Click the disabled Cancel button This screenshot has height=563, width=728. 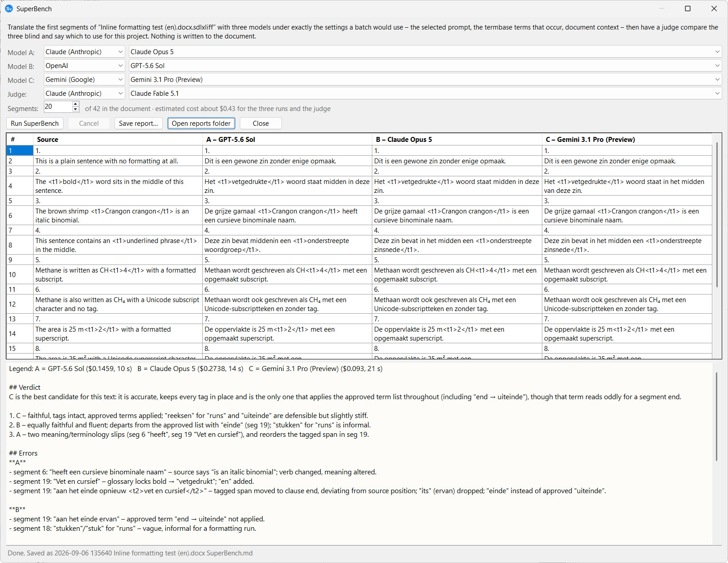(89, 124)
